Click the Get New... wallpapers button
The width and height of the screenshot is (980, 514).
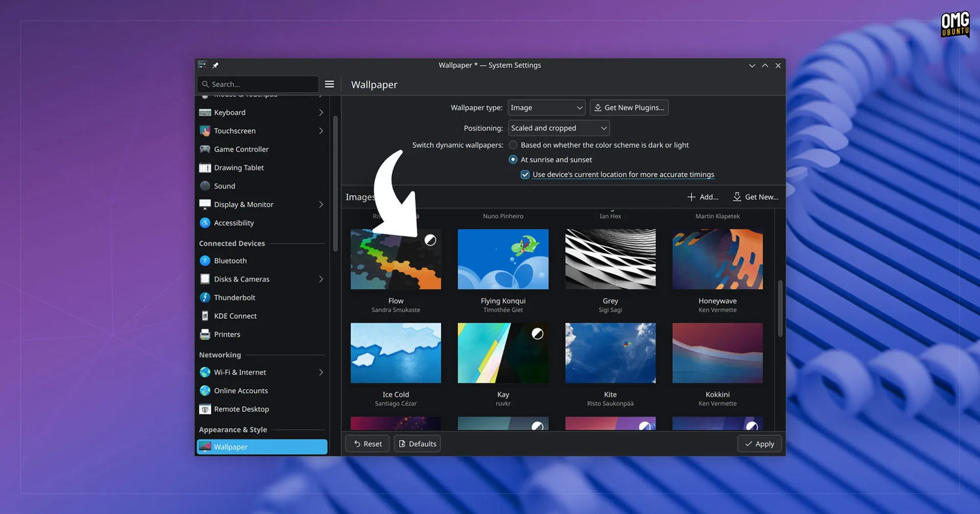tap(755, 197)
